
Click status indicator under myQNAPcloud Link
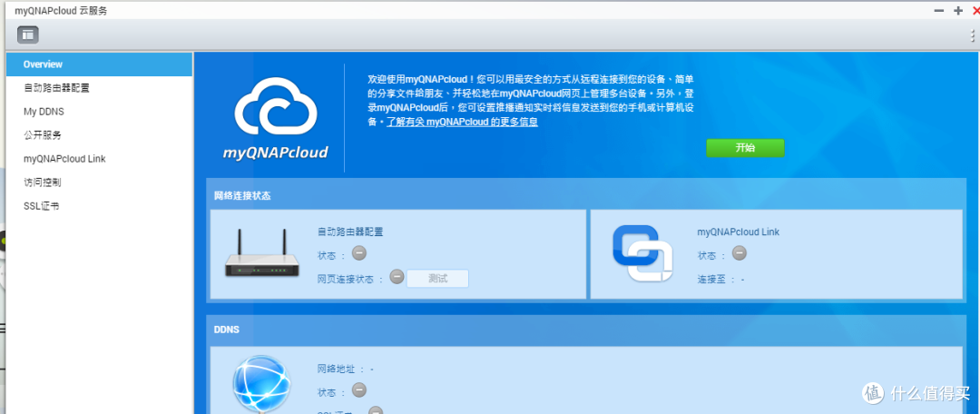coord(740,253)
